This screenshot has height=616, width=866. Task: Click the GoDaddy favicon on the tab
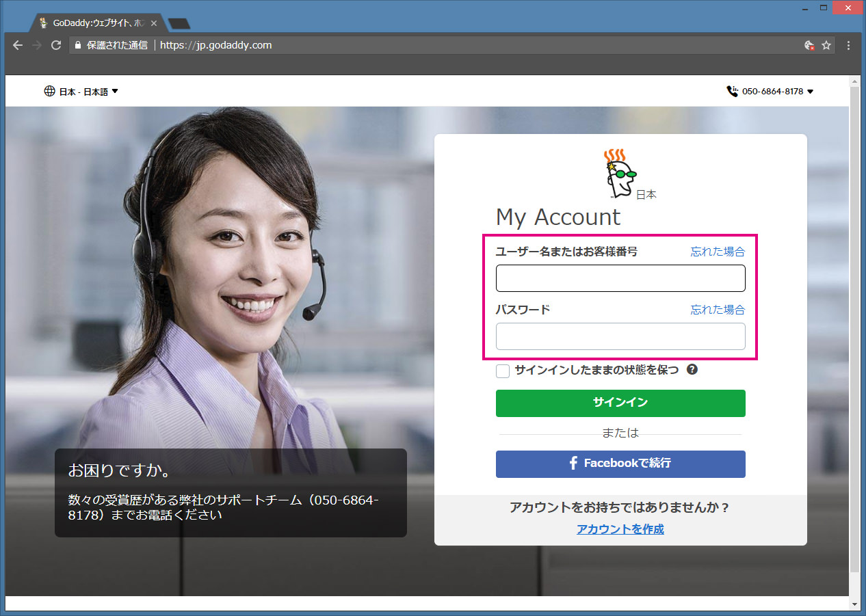point(44,23)
